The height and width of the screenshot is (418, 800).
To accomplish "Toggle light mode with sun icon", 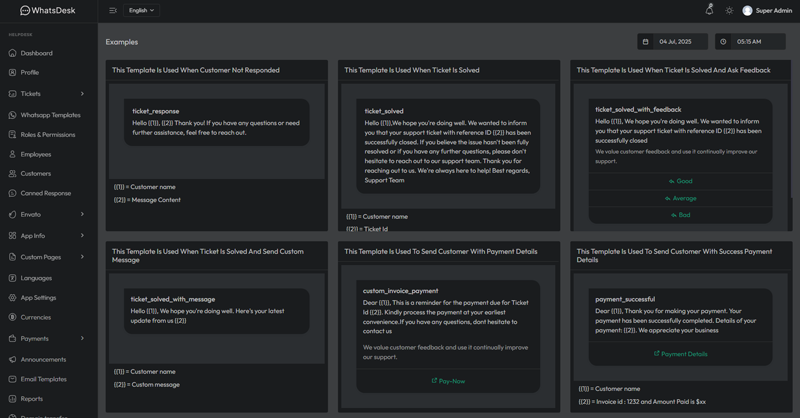I will pyautogui.click(x=729, y=10).
